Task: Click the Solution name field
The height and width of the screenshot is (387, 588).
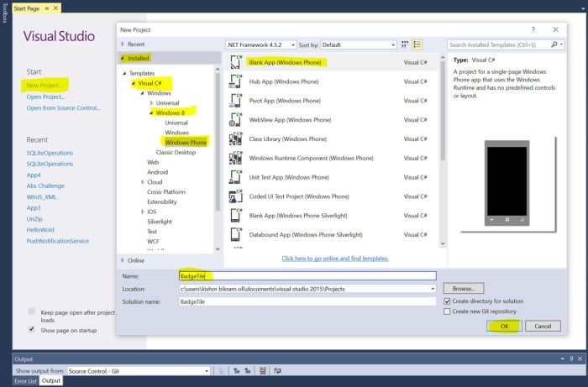Action: click(x=307, y=301)
